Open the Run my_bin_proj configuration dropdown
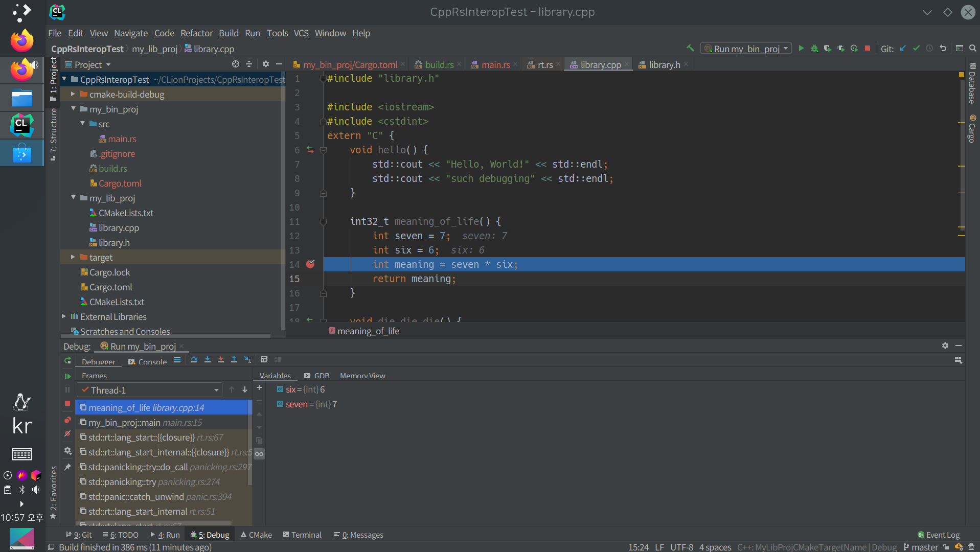This screenshot has height=552, width=980. [x=746, y=49]
